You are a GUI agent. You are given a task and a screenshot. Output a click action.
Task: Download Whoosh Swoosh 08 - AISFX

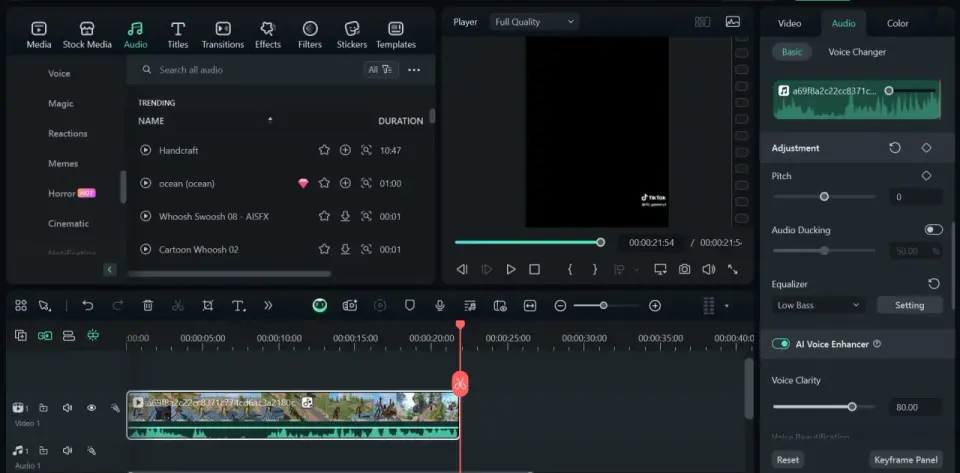click(345, 216)
